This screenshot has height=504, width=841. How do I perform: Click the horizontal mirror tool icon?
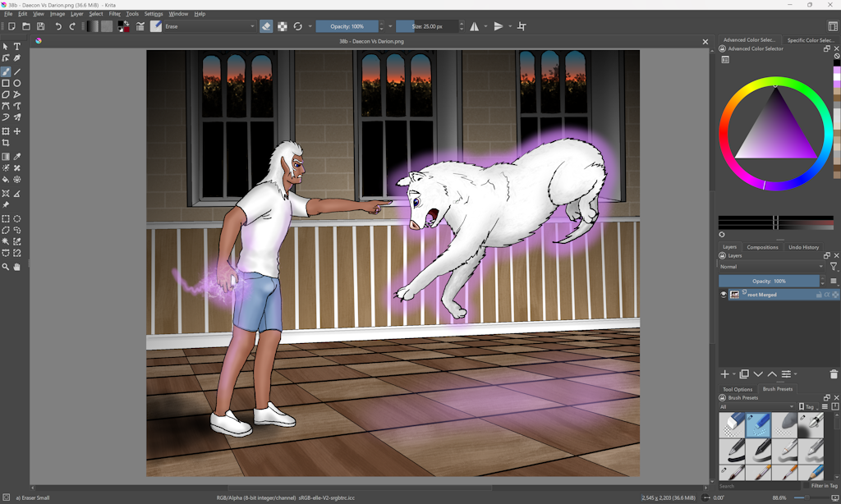coord(475,26)
